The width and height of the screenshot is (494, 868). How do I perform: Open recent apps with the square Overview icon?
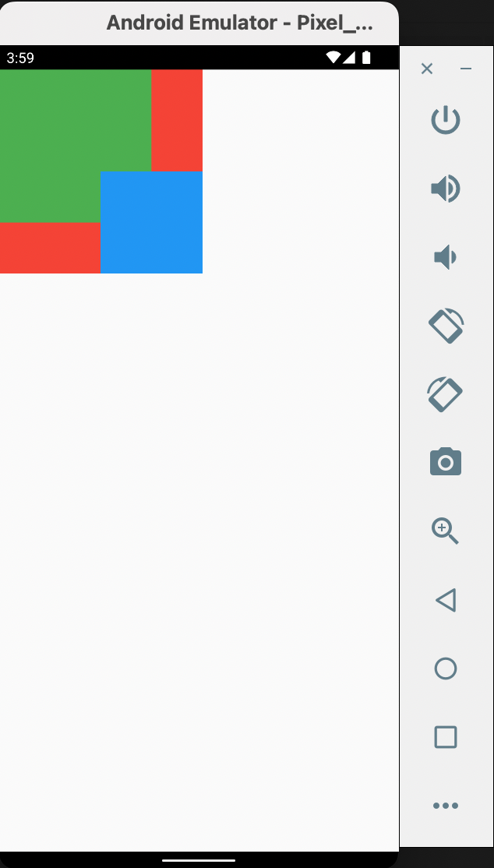click(445, 737)
